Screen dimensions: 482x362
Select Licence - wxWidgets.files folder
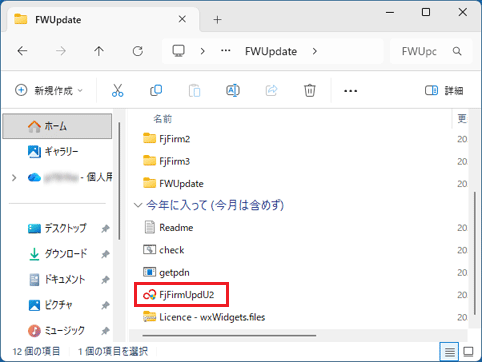click(204, 317)
